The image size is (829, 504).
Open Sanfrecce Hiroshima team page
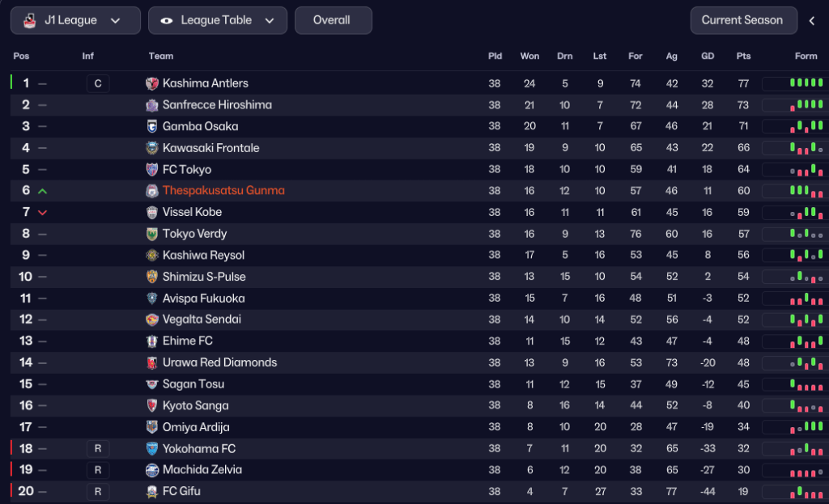[x=217, y=105]
